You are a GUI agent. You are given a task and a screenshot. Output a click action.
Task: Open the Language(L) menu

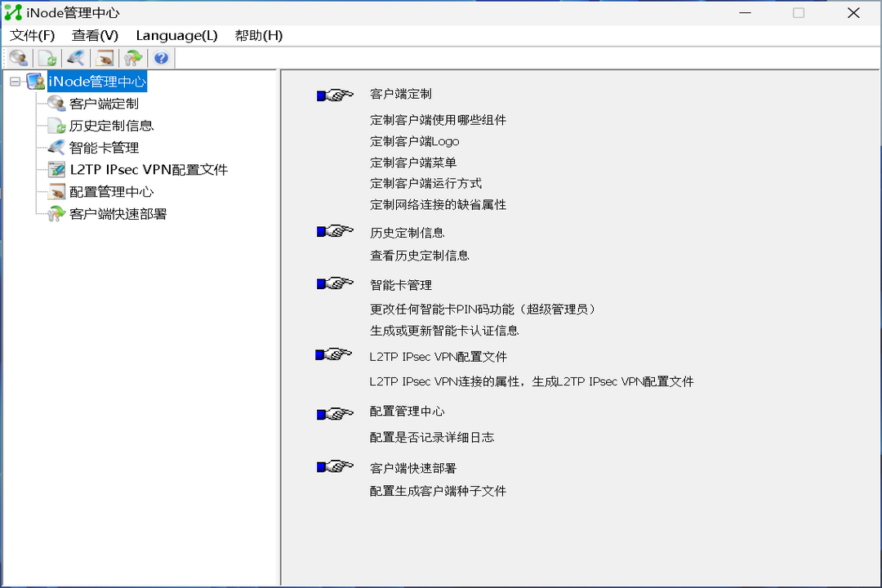176,35
